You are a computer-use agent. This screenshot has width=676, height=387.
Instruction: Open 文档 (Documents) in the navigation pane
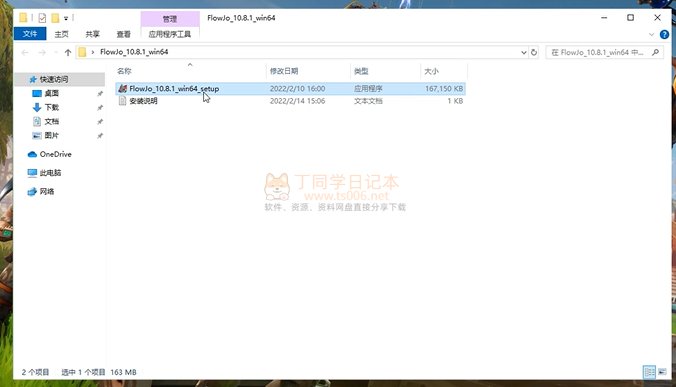pyautogui.click(x=51, y=122)
